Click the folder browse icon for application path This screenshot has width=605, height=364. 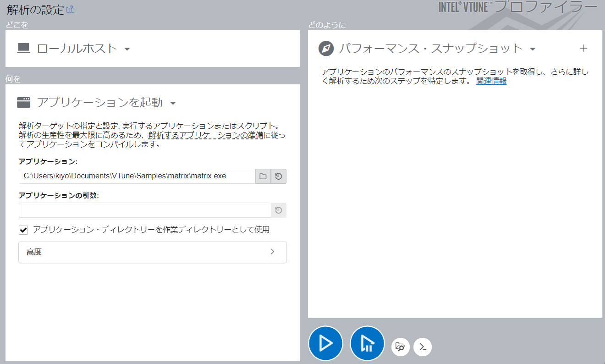(263, 176)
